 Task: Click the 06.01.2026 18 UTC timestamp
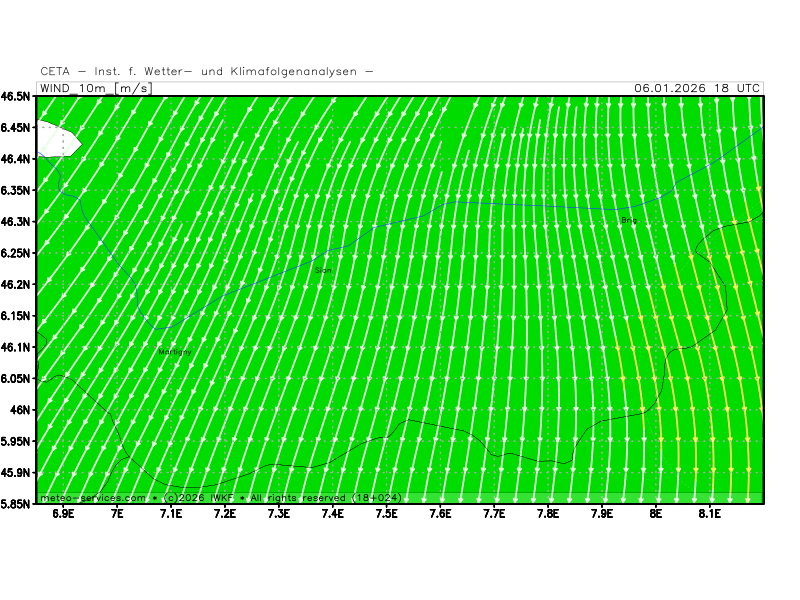[x=697, y=88]
